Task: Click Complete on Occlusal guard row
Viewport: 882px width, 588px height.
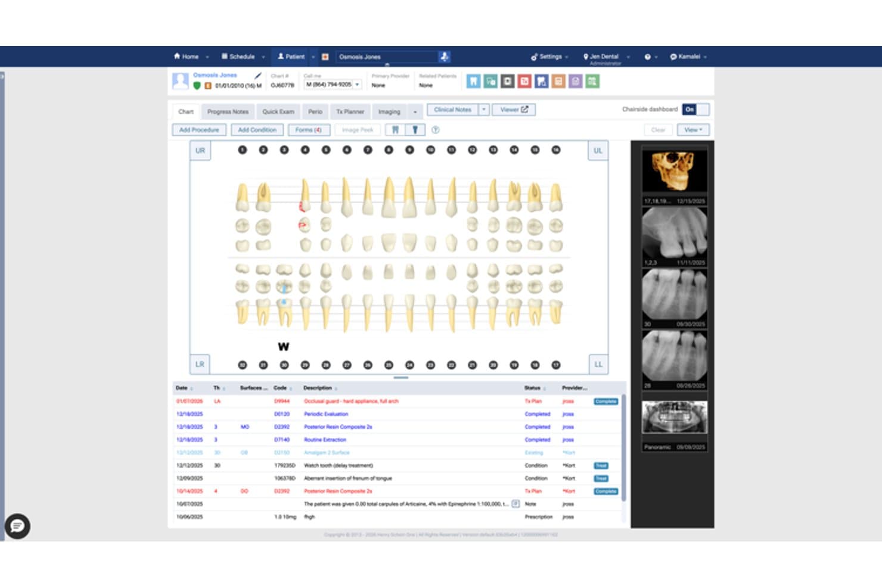Action: (x=605, y=402)
